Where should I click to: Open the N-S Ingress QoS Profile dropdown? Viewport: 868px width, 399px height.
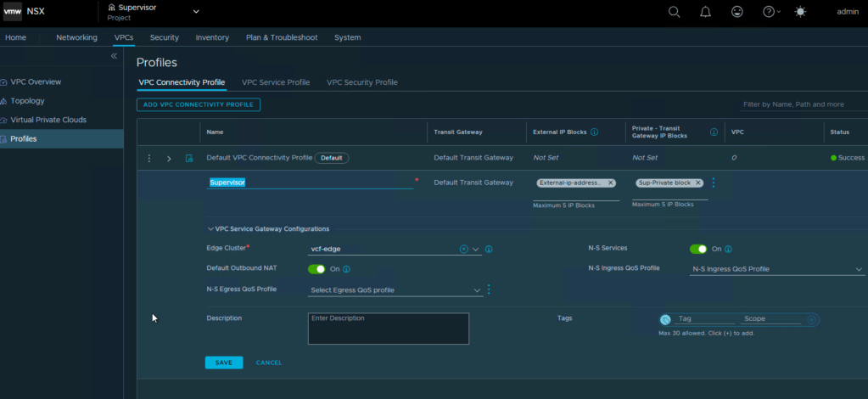click(x=776, y=269)
